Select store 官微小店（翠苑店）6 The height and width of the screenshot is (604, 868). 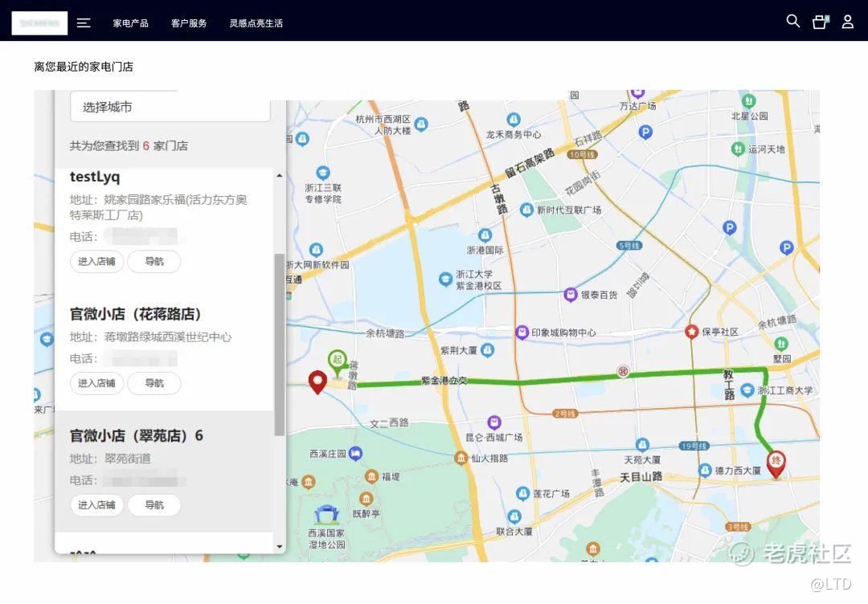point(136,436)
